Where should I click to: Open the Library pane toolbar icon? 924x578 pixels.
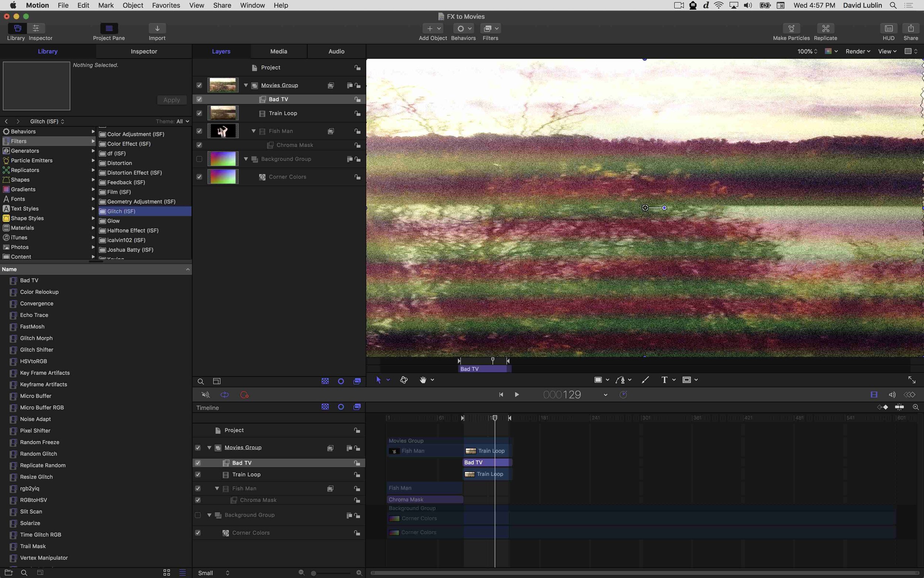click(x=17, y=28)
